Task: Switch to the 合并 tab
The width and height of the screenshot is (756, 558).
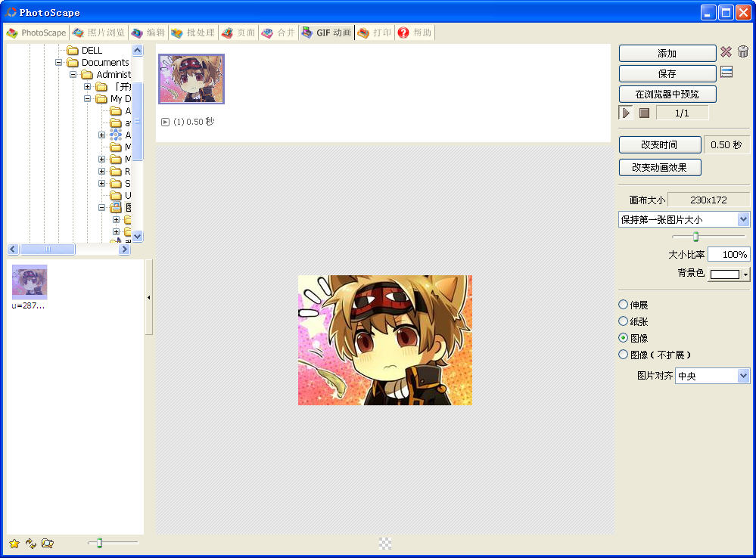Action: 278,33
